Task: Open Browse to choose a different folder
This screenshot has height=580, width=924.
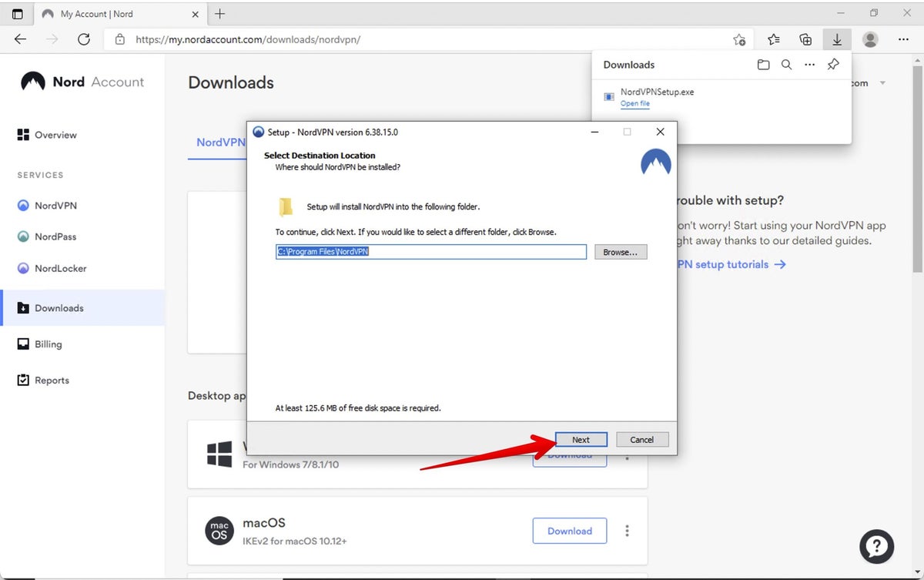Action: coord(621,252)
